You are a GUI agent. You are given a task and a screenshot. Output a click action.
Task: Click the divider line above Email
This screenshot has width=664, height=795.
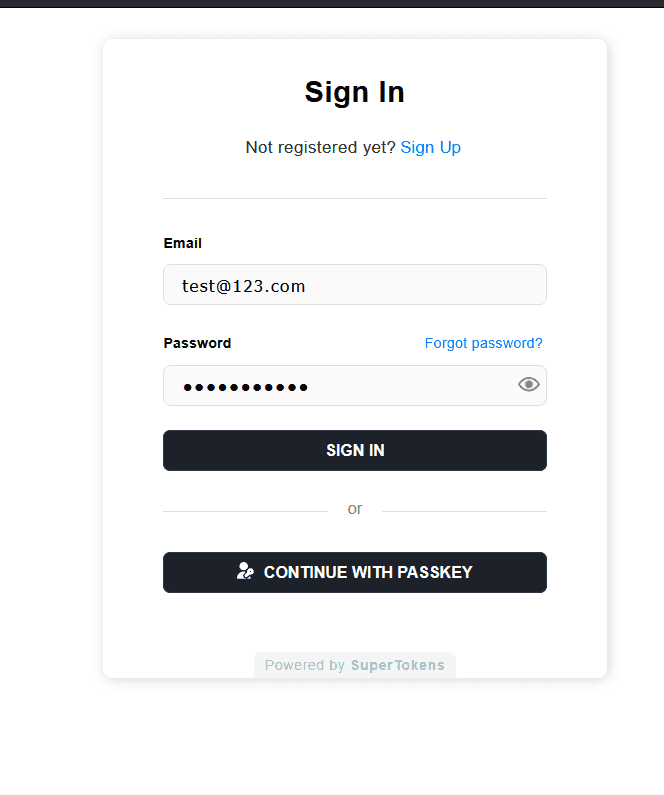[x=355, y=198]
